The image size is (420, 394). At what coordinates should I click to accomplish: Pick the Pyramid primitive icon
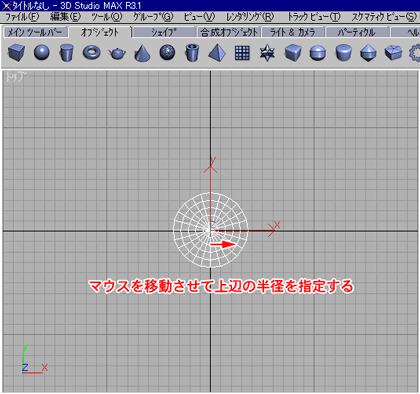pyautogui.click(x=217, y=53)
